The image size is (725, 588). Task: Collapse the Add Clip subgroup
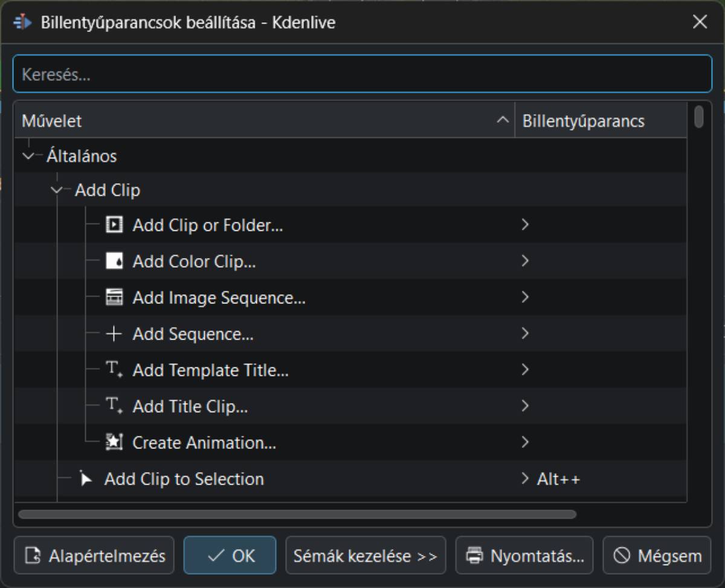pos(57,190)
